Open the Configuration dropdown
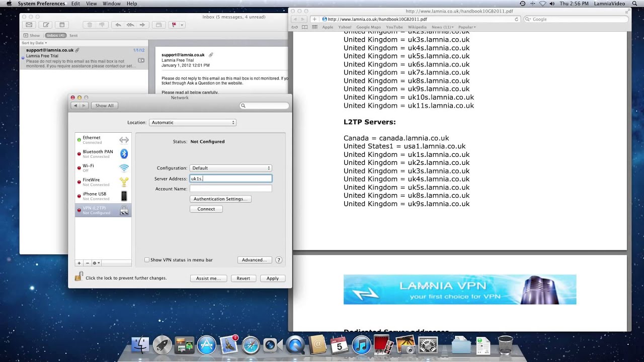 pos(231,168)
